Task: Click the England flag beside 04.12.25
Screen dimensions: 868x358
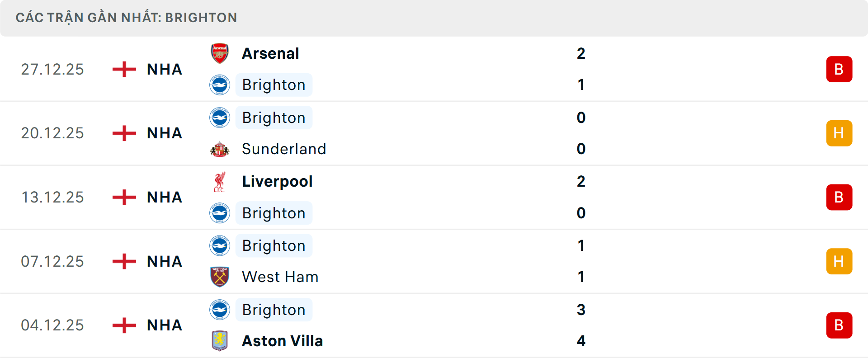Action: [124, 325]
